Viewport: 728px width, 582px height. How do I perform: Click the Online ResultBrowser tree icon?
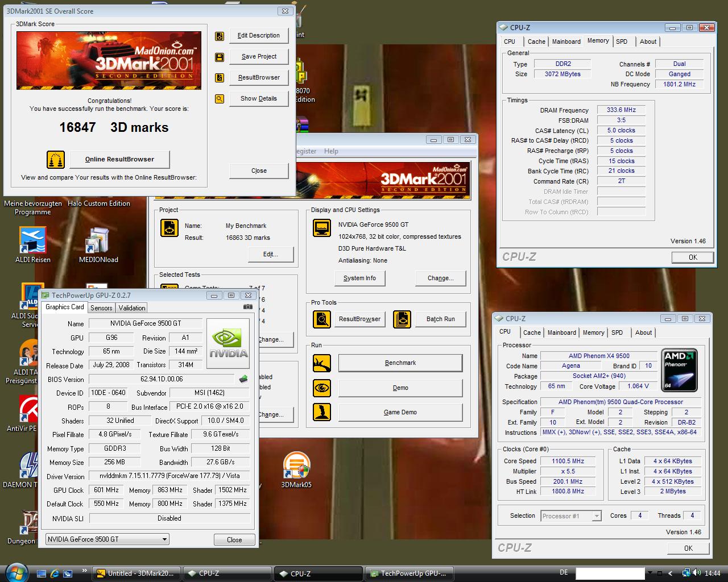click(x=56, y=160)
